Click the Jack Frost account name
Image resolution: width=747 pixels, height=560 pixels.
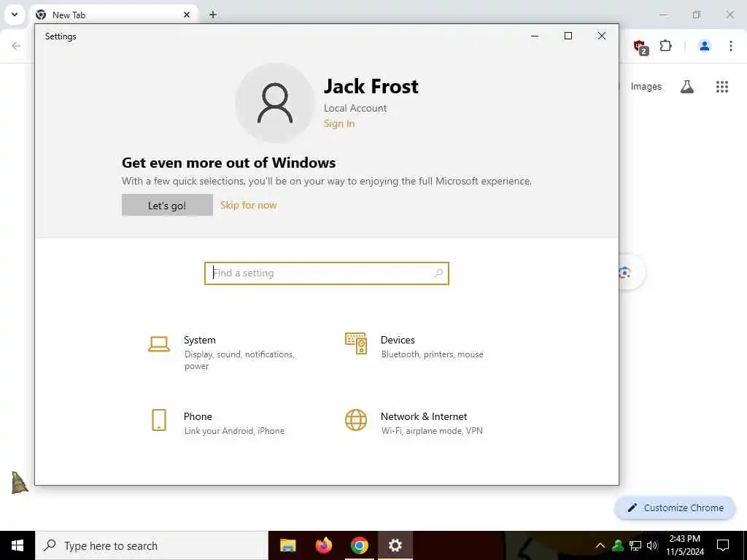click(371, 86)
